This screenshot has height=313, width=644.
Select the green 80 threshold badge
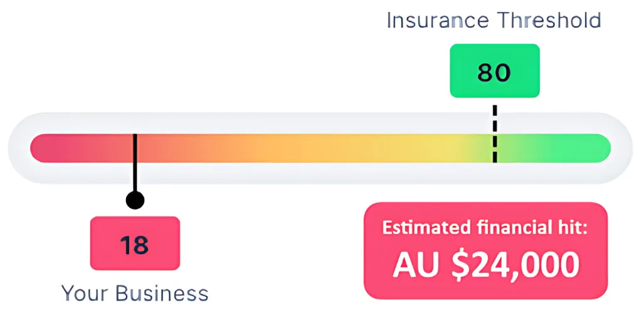(495, 71)
